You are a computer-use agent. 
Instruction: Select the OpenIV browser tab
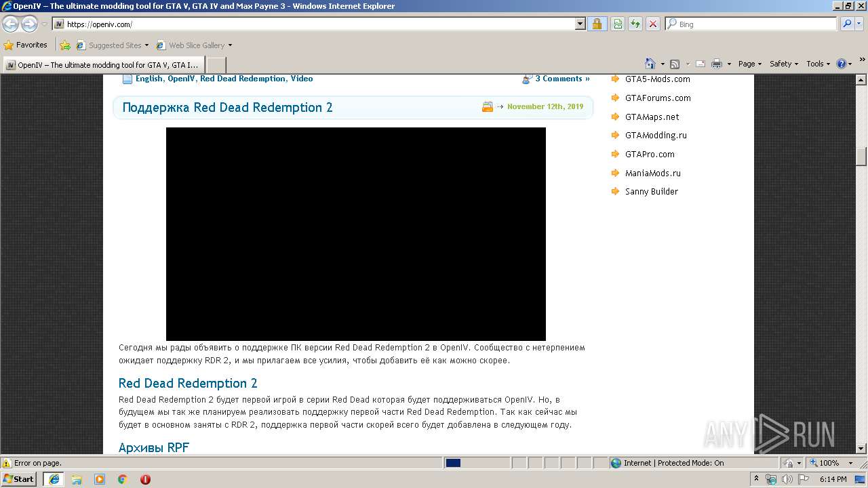[103, 65]
